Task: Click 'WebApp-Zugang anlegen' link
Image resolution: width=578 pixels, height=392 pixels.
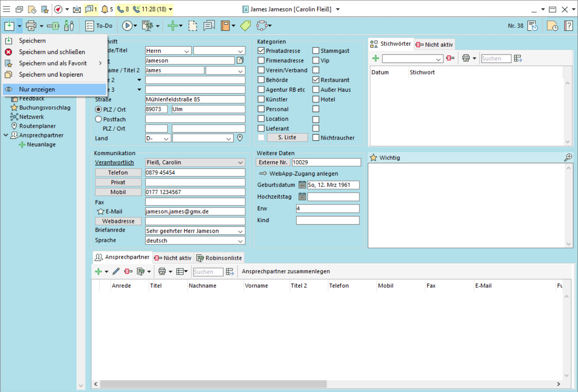Action: click(303, 173)
